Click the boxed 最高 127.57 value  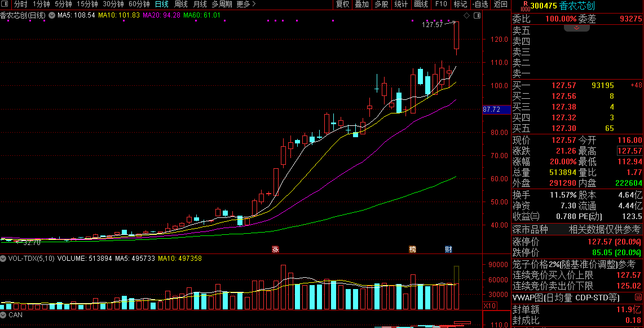click(630, 151)
